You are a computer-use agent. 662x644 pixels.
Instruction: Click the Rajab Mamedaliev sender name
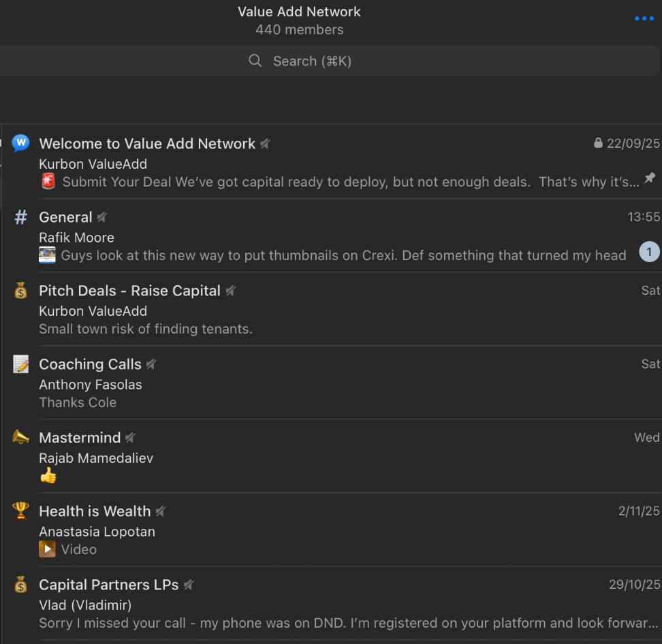click(96, 458)
